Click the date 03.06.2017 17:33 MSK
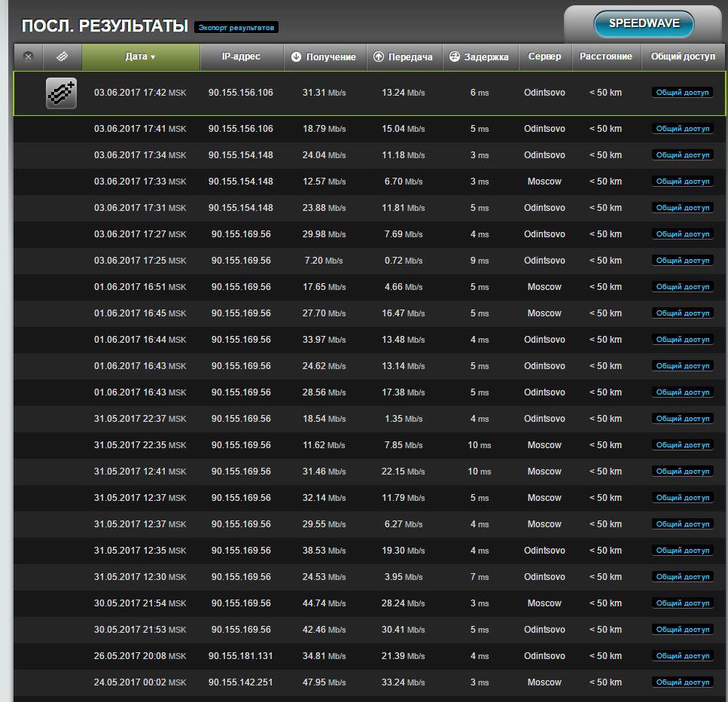The image size is (728, 702). pos(140,182)
